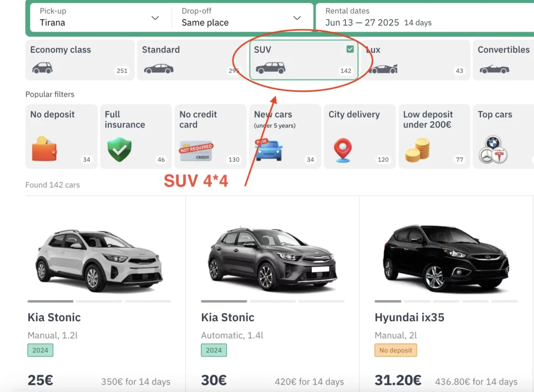Click the Top cars brand logos icon
The image size is (534, 392).
point(493,150)
